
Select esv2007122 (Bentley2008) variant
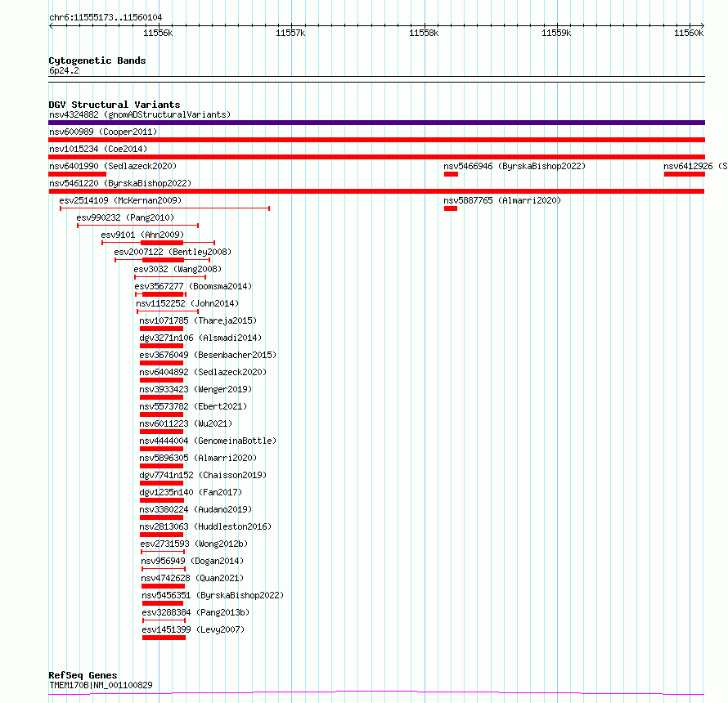(173, 252)
